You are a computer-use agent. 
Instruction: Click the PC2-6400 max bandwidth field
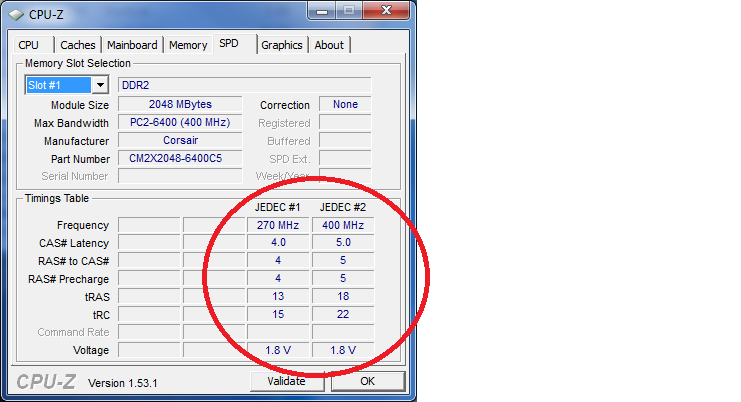[x=179, y=123]
